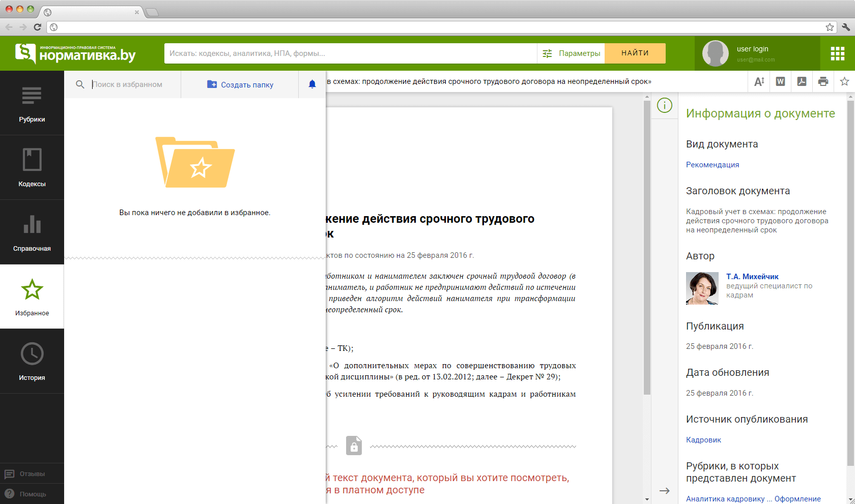Click Создать папку button
This screenshot has height=504, width=855.
coord(240,84)
